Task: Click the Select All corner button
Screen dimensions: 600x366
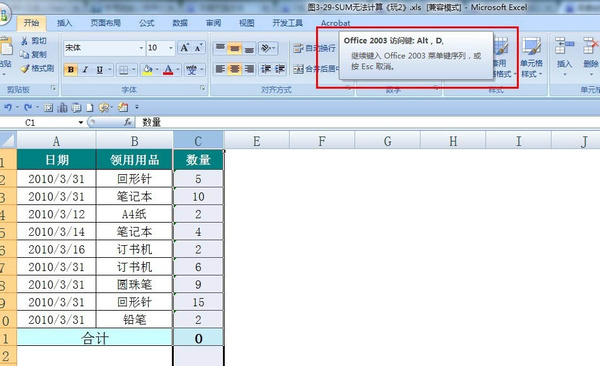Action: [8, 140]
